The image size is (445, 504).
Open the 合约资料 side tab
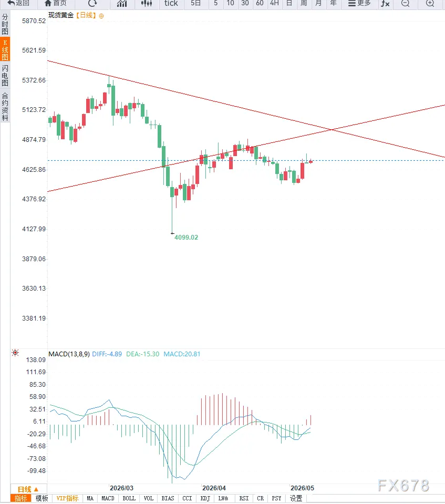(x=5, y=106)
